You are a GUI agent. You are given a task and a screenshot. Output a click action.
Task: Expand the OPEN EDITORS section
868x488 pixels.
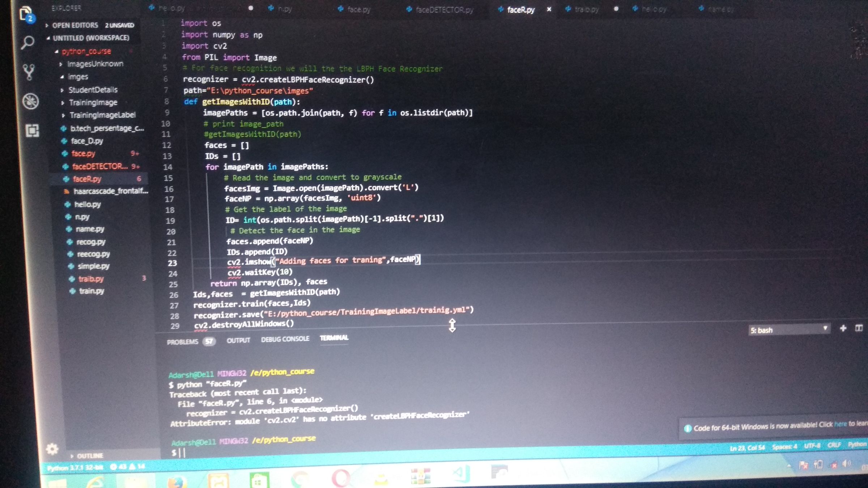[75, 25]
